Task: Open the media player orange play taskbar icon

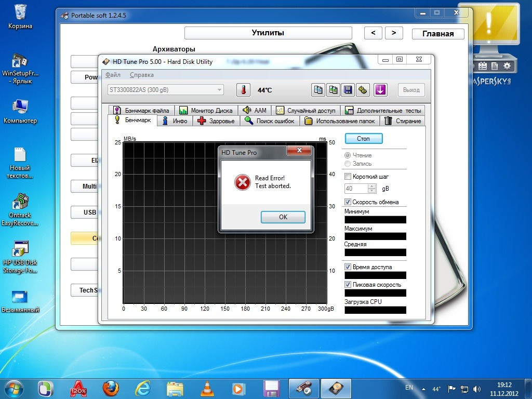Action: [x=239, y=389]
